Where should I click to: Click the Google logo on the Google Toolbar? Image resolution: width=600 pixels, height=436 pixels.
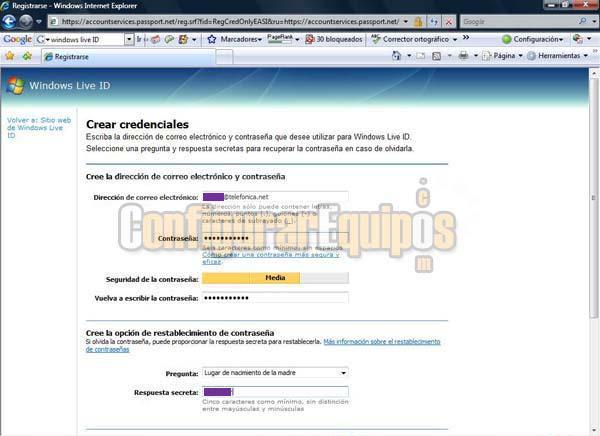pyautogui.click(x=17, y=39)
